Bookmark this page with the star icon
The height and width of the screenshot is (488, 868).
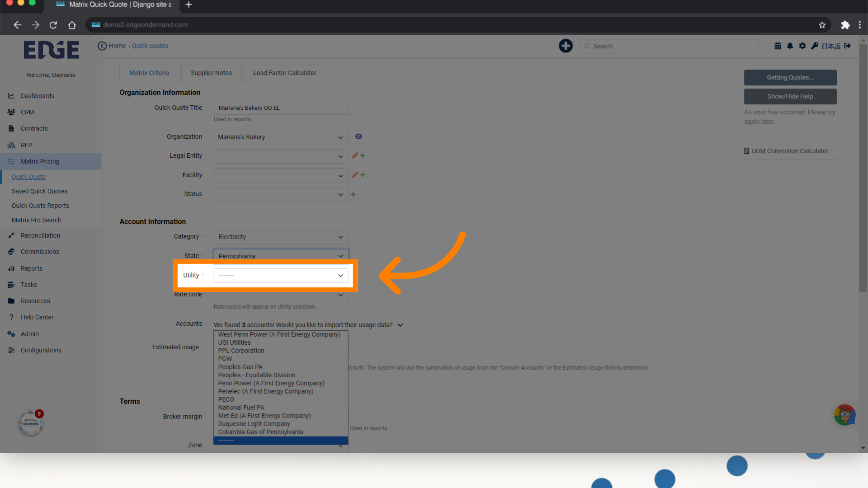tap(822, 25)
